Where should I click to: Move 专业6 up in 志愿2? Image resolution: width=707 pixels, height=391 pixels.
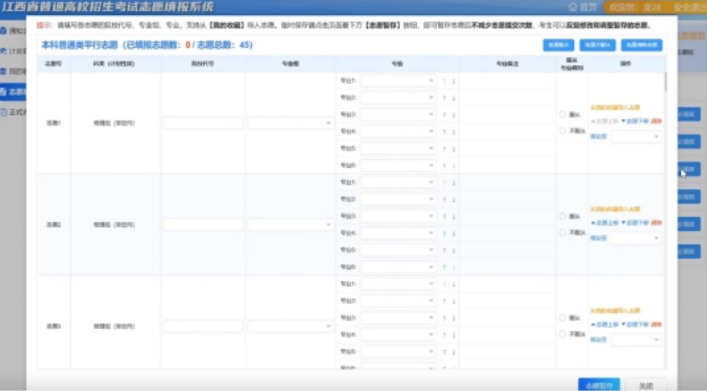pyautogui.click(x=445, y=267)
